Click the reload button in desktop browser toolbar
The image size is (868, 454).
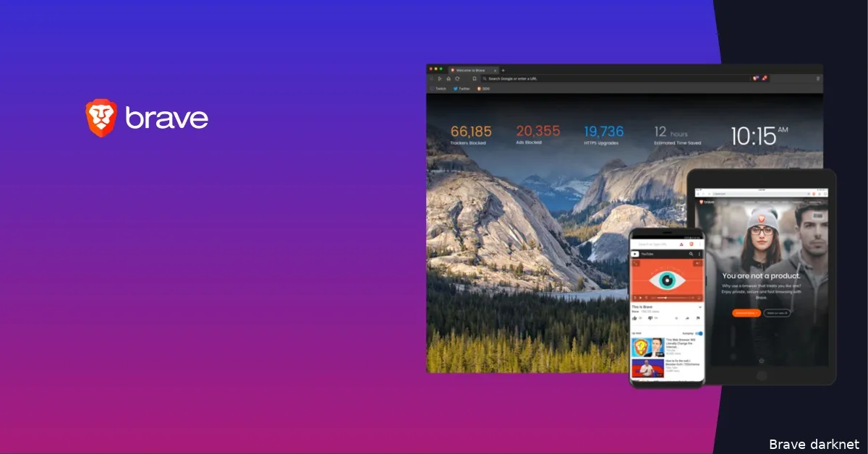(x=457, y=78)
